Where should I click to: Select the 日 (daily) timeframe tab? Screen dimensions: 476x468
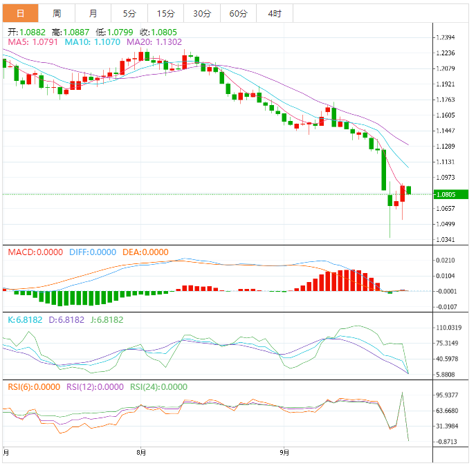point(20,13)
